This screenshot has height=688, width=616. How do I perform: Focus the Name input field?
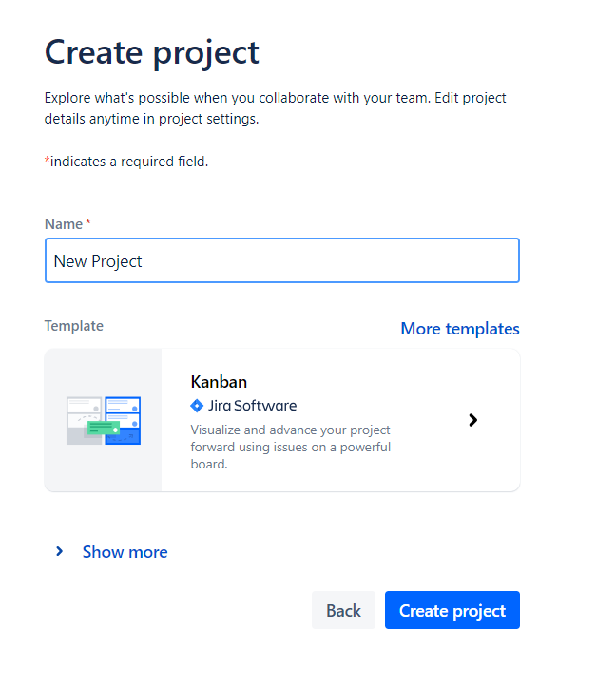[281, 261]
